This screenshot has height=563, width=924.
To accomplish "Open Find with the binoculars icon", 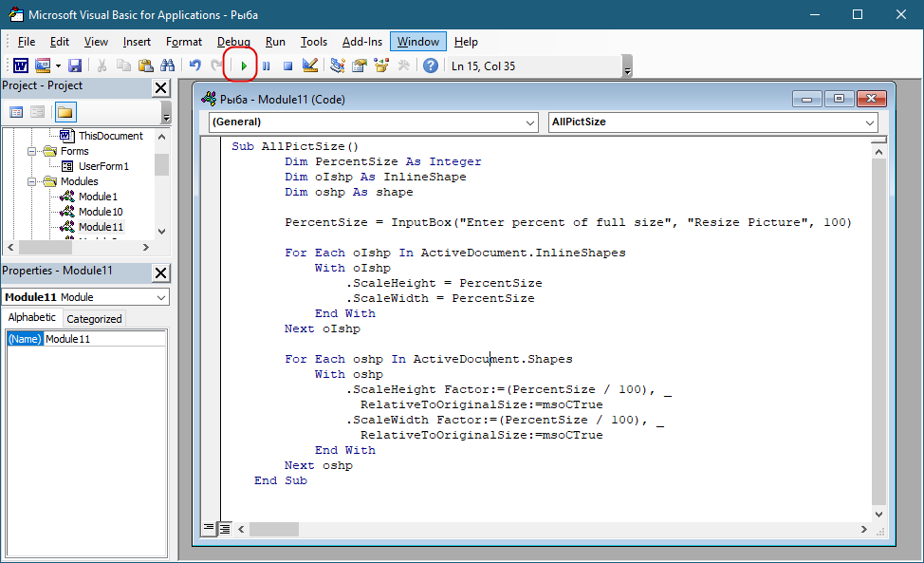I will (167, 66).
